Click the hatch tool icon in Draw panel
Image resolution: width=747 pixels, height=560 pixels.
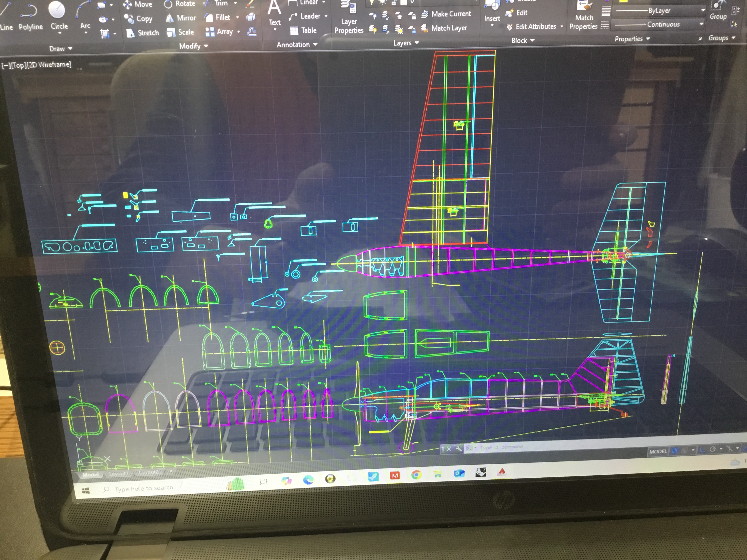tap(105, 33)
